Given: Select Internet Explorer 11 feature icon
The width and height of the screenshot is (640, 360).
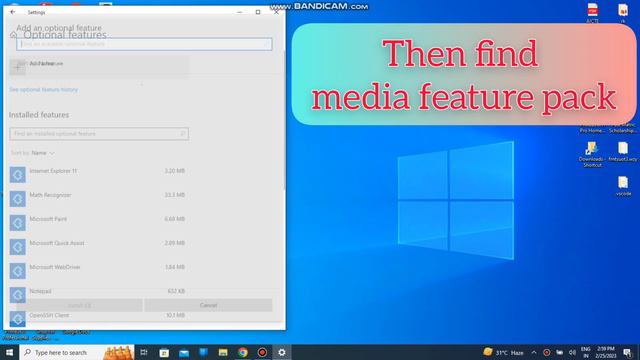Looking at the screenshot, I should click(x=18, y=175).
